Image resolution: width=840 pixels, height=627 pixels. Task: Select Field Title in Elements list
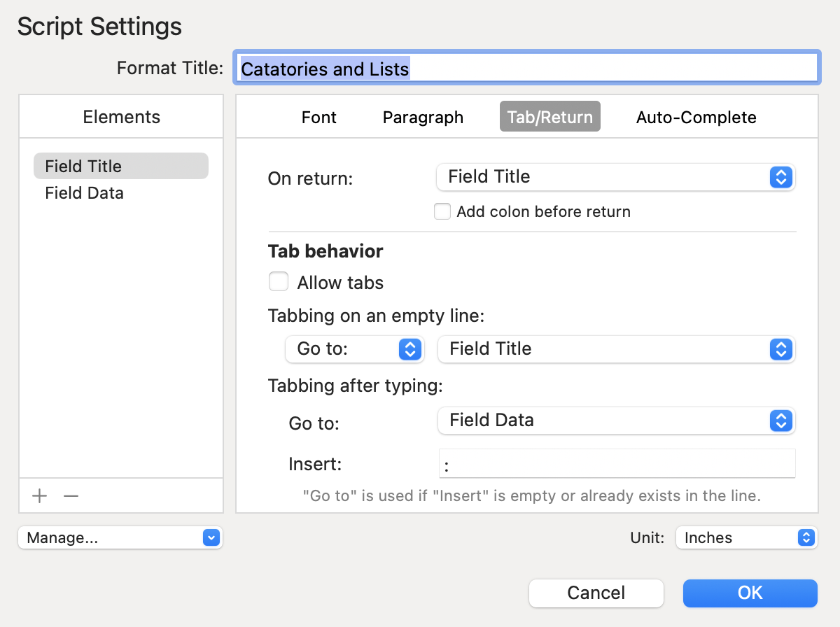point(121,166)
